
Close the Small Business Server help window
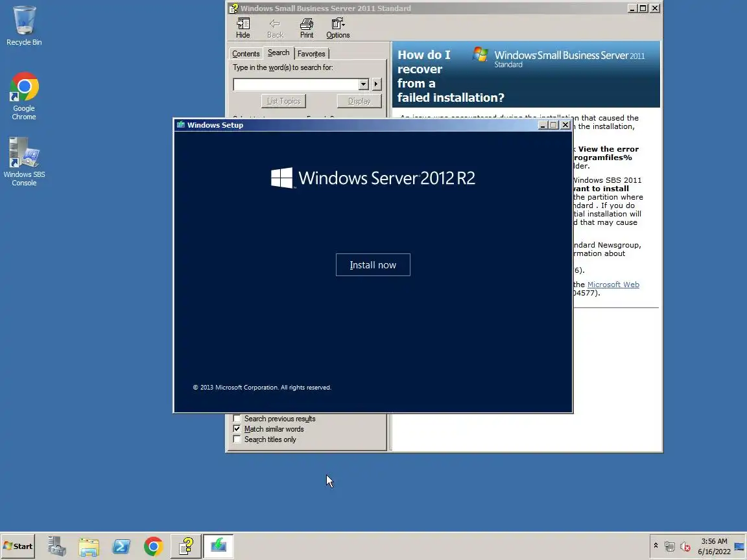coord(655,8)
